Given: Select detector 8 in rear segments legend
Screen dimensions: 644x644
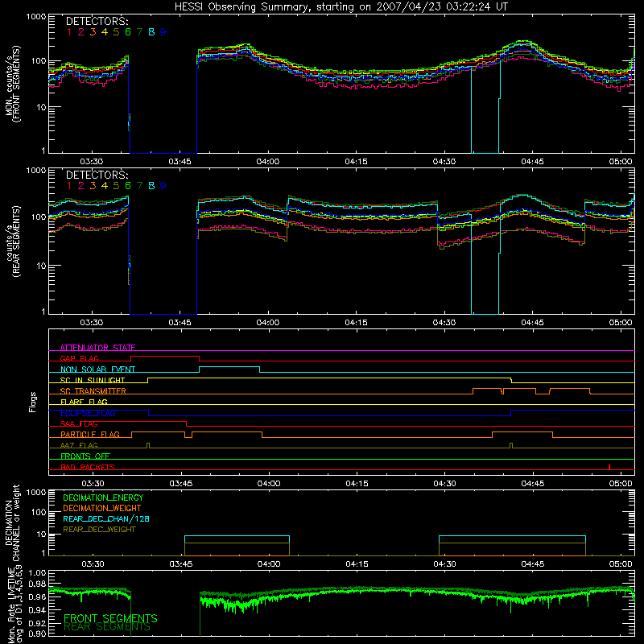Looking at the screenshot, I should [x=151, y=186].
